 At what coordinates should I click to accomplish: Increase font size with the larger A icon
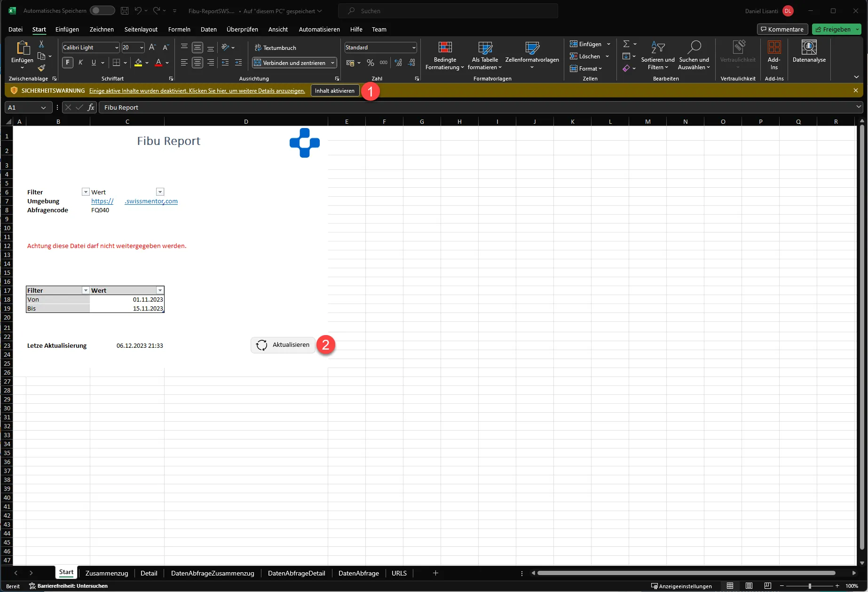point(152,48)
